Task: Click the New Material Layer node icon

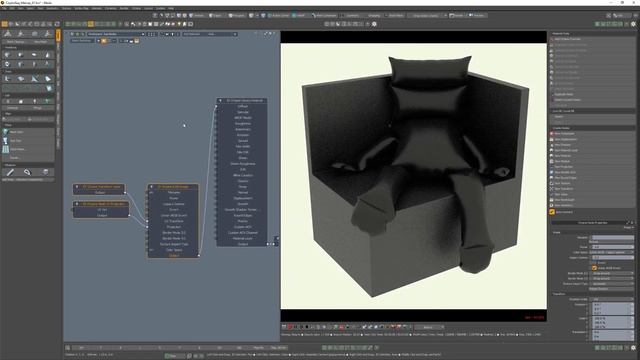Action: click(552, 150)
